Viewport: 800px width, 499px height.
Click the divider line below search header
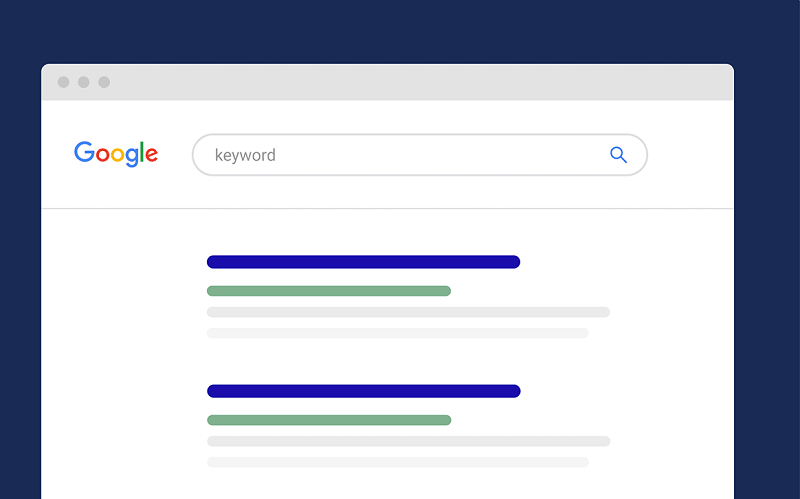(388, 208)
